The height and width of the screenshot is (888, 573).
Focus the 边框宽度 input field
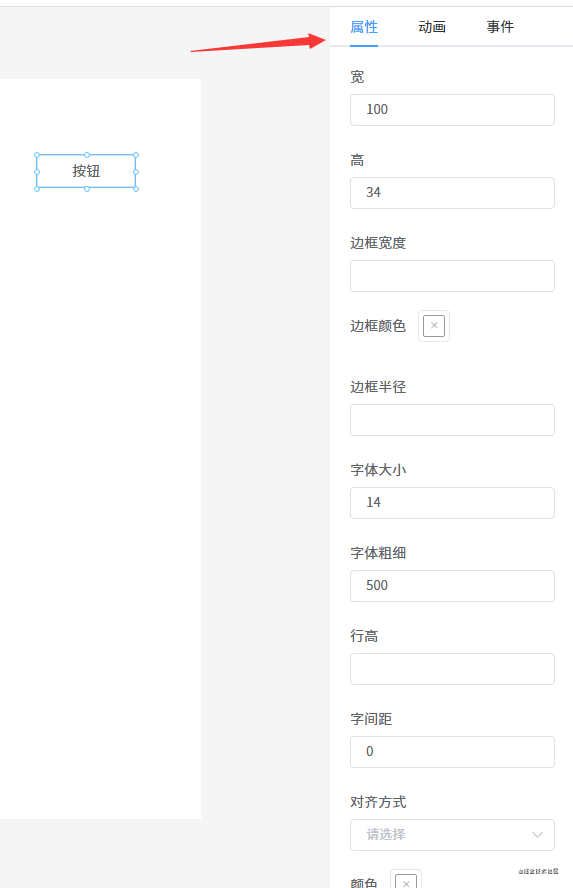pos(452,276)
